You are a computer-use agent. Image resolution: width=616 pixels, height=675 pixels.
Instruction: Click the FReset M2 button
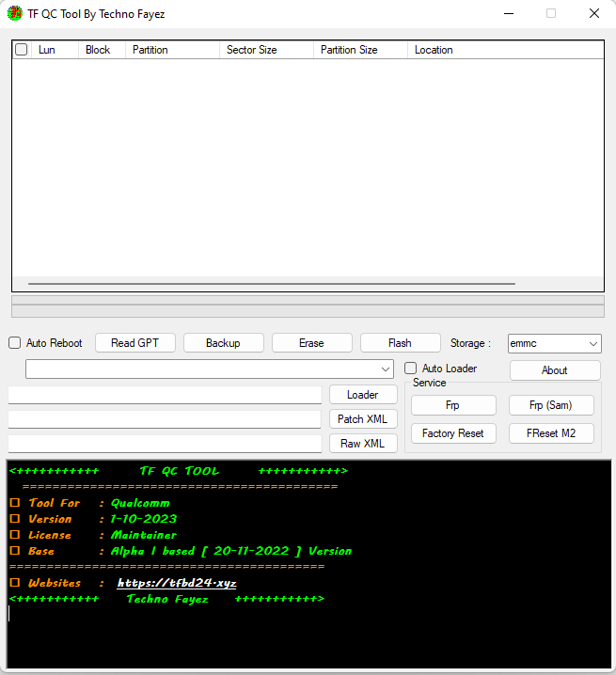click(x=551, y=433)
